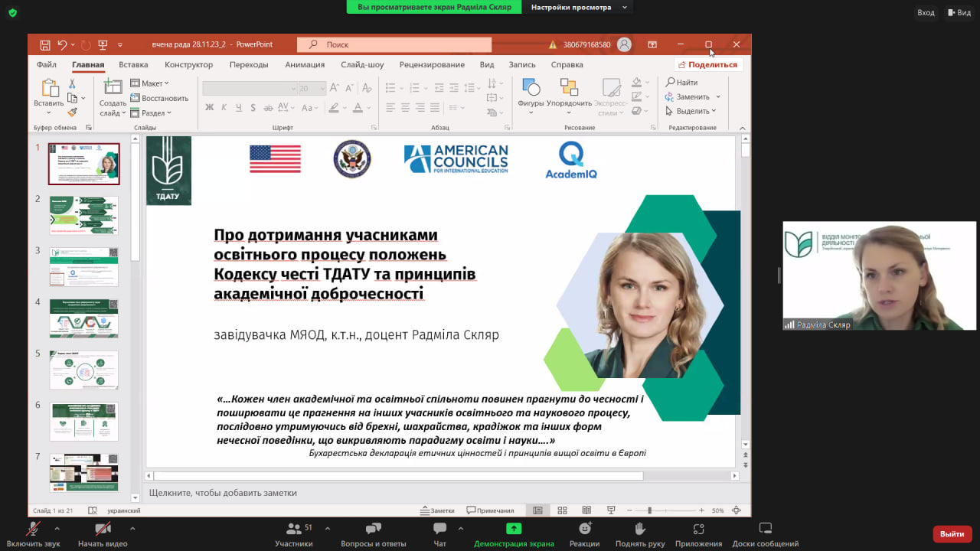This screenshot has height=551, width=980.
Task: Click the spell check icon in status bar
Action: (92, 510)
